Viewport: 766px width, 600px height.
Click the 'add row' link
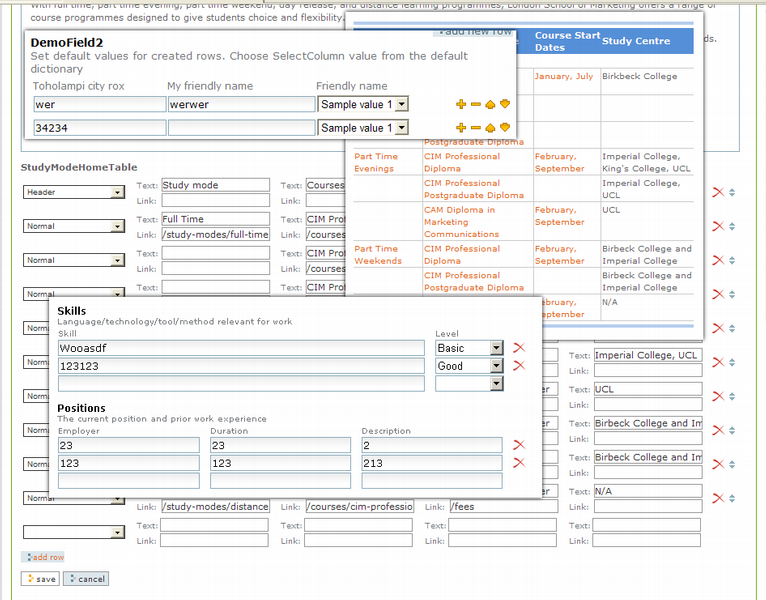[x=43, y=557]
